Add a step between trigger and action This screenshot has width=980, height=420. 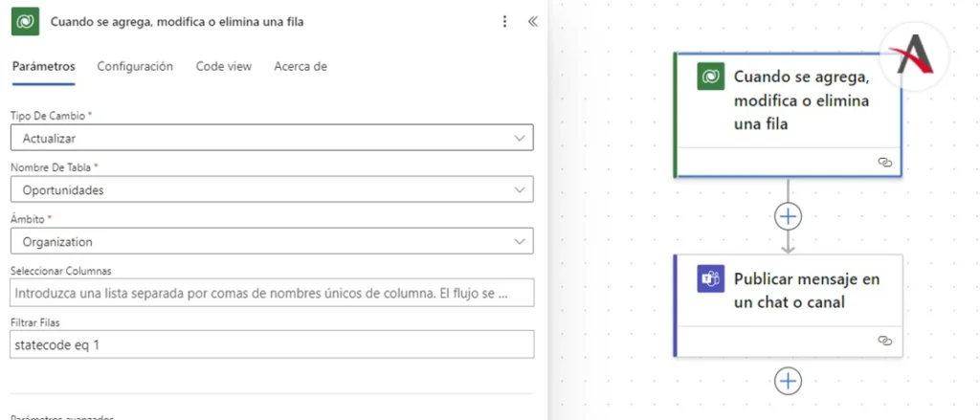point(788,216)
